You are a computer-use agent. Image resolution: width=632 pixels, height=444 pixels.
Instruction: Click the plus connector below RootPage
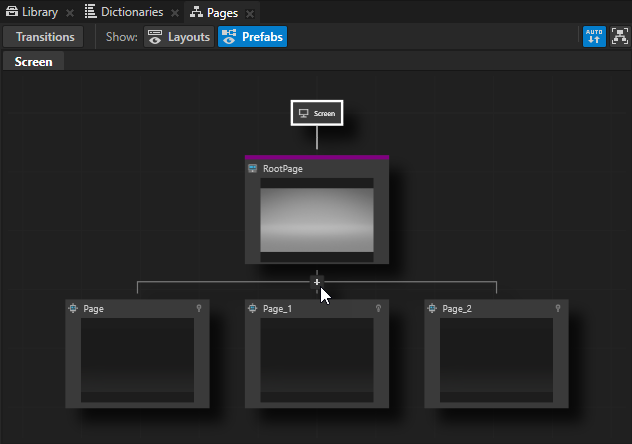pos(317,282)
